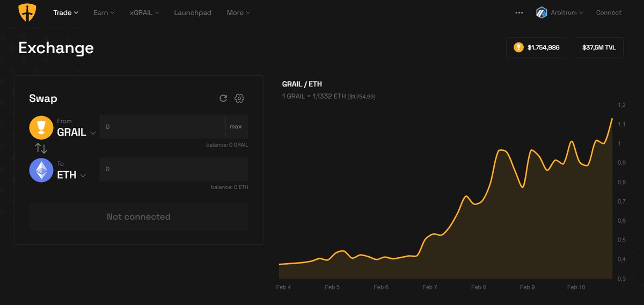Screen dimensions: 644x305
Task: Click the Feb 10 axis label
Action: tap(576, 287)
